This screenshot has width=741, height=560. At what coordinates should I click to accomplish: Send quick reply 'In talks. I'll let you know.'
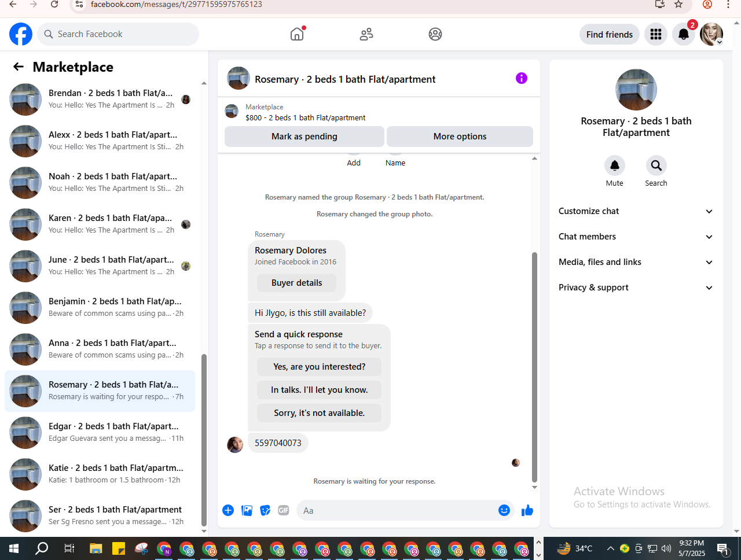pyautogui.click(x=319, y=390)
